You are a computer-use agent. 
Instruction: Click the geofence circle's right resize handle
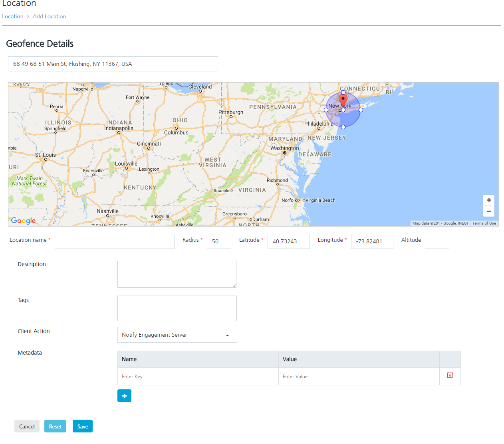(x=361, y=110)
